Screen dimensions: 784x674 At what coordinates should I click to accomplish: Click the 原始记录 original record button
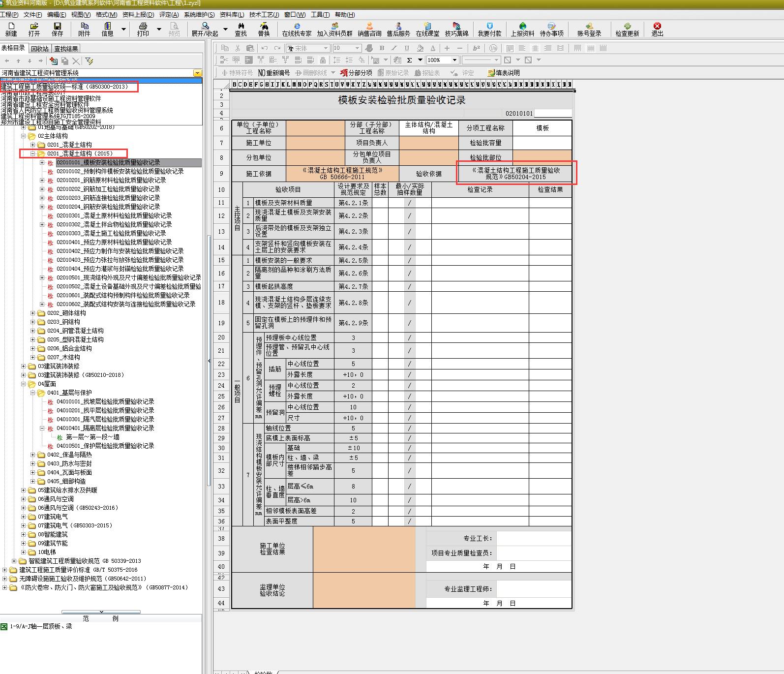(393, 73)
